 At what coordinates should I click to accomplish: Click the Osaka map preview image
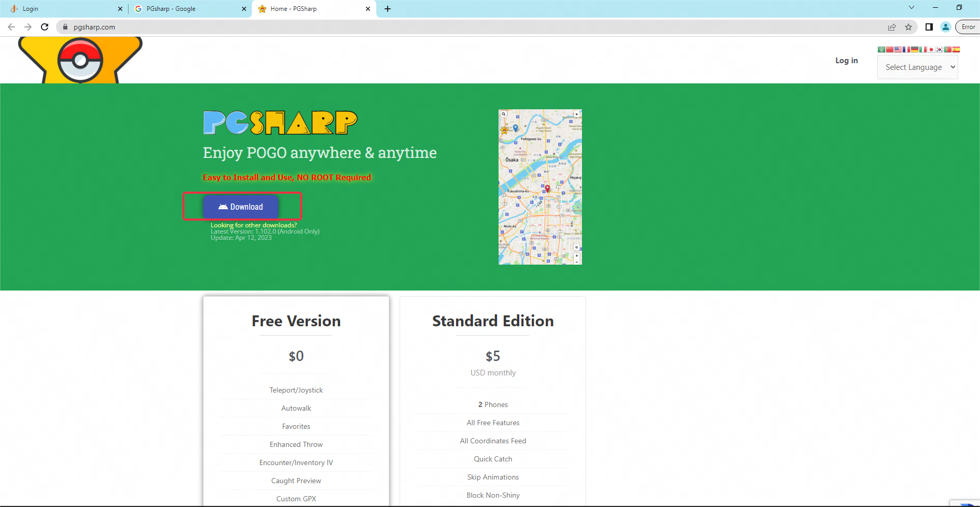(x=540, y=187)
